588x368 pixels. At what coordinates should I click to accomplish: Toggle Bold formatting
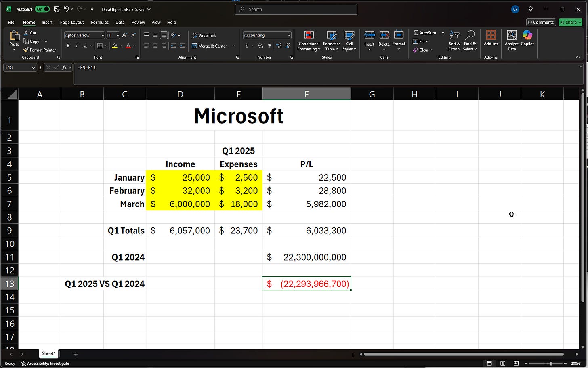[68, 46]
